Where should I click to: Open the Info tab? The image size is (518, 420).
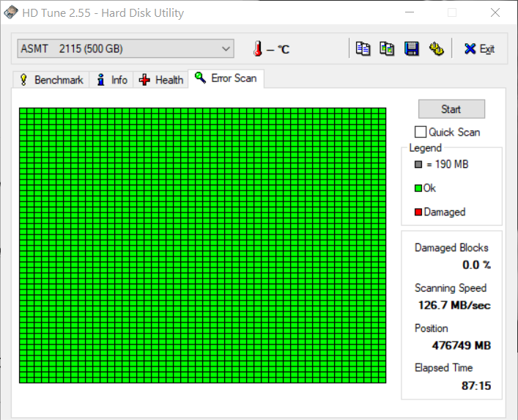(111, 80)
